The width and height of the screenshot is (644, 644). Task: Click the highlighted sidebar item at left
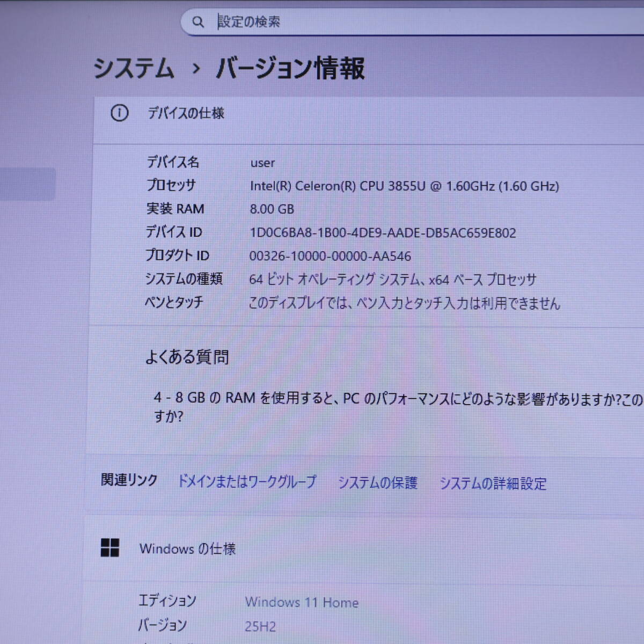(28, 184)
